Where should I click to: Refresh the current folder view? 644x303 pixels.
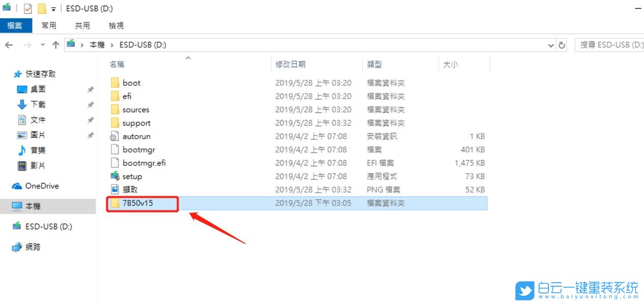pyautogui.click(x=562, y=45)
